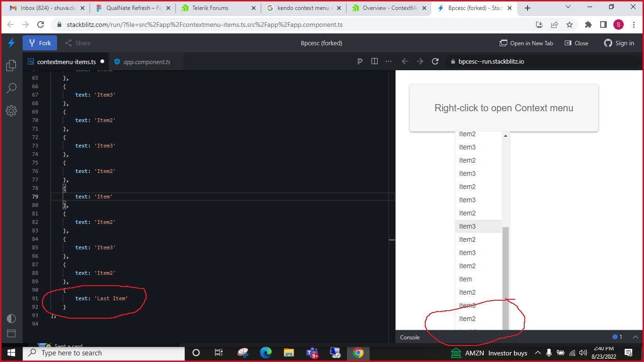Open a new browser tab with plus
The image size is (644, 362).
[528, 8]
